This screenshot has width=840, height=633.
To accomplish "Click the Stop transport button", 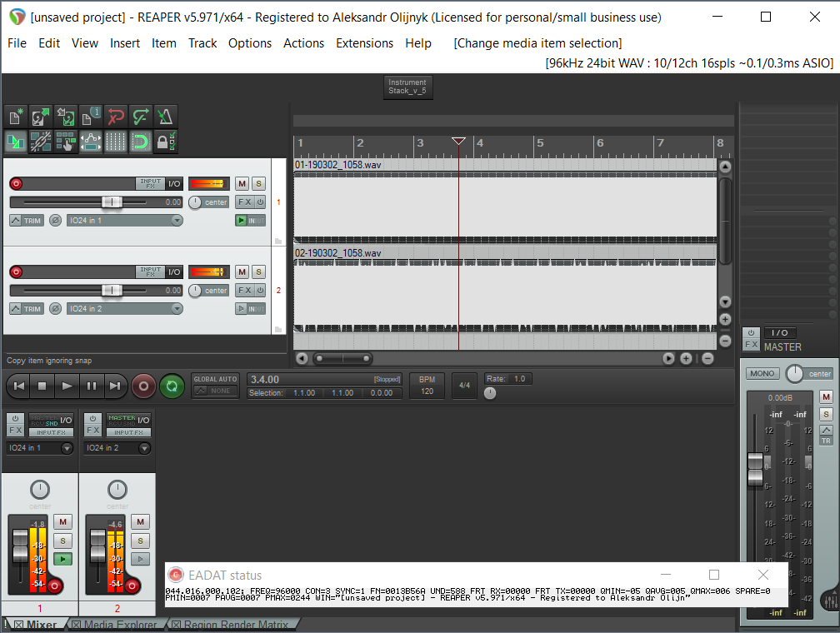I will (42, 386).
